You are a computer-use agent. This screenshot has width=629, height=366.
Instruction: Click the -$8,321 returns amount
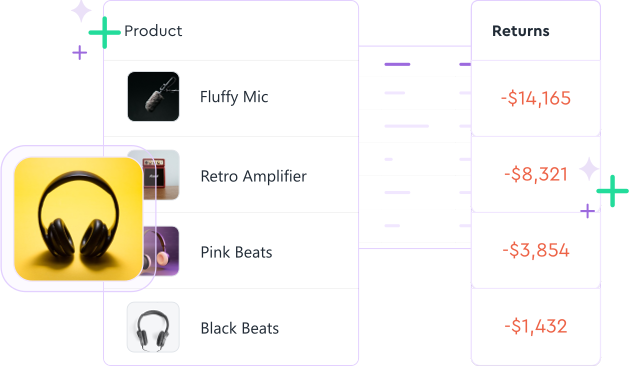coord(536,175)
